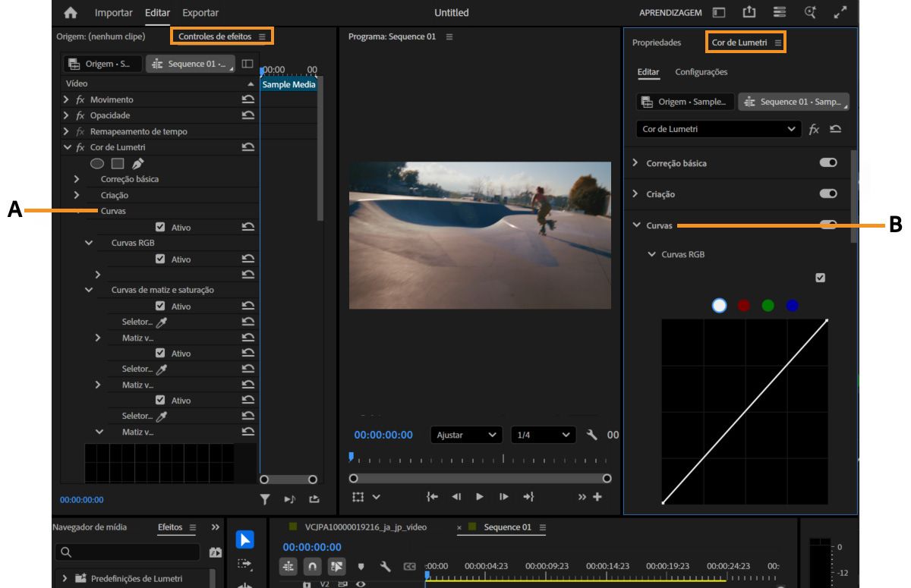
Task: Click the wrench settings icon in Program monitor
Action: click(x=591, y=435)
